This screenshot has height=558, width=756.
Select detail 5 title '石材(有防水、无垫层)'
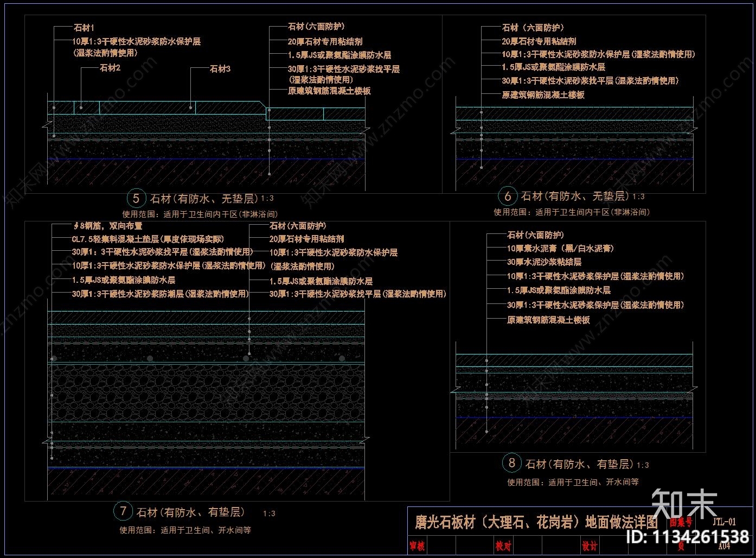tap(204, 199)
